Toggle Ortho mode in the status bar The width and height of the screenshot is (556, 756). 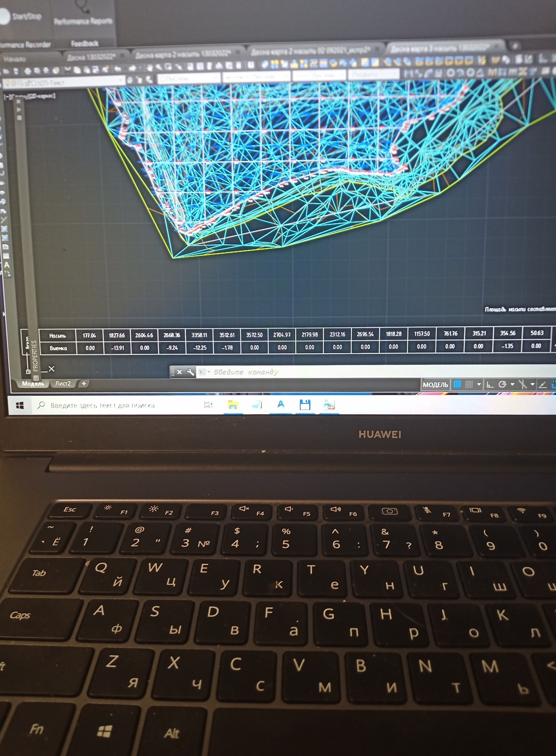tap(490, 384)
